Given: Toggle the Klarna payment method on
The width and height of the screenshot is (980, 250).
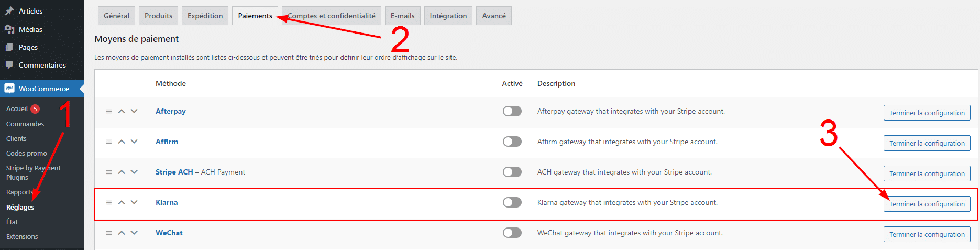Looking at the screenshot, I should [x=512, y=202].
